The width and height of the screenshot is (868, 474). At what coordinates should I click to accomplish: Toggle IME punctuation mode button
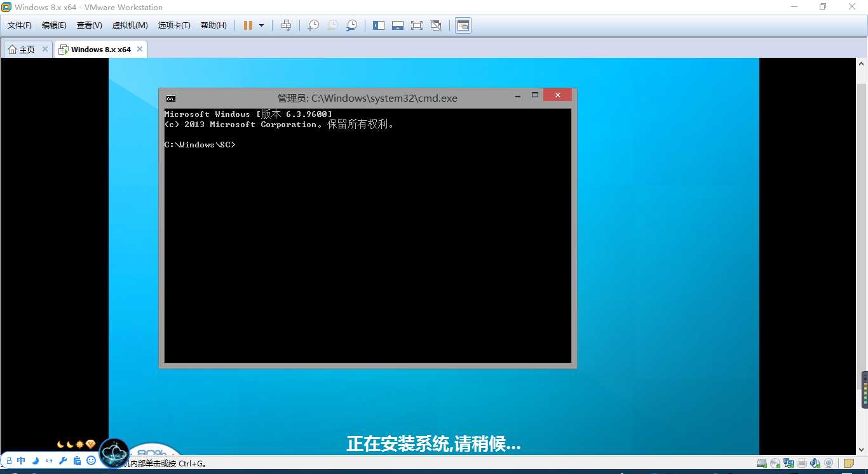coord(48,461)
